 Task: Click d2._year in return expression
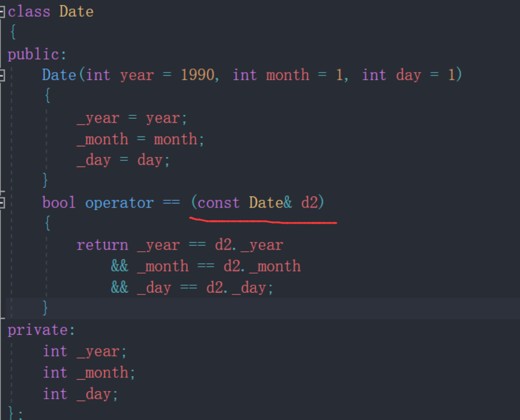click(249, 245)
